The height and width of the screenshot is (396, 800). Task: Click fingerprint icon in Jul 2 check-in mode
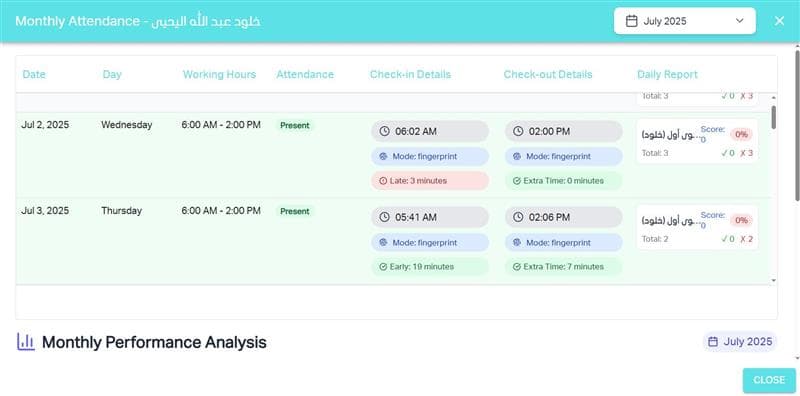(x=383, y=157)
